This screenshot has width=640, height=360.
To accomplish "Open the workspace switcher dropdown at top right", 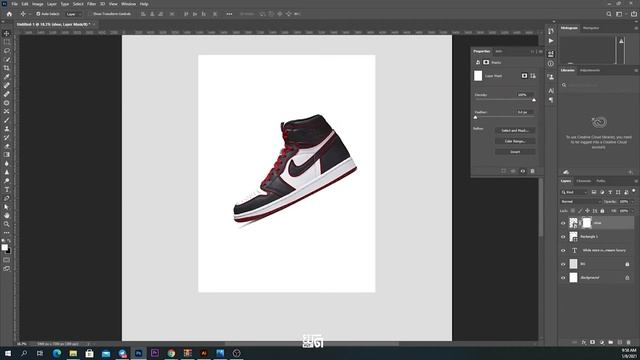I will click(620, 14).
